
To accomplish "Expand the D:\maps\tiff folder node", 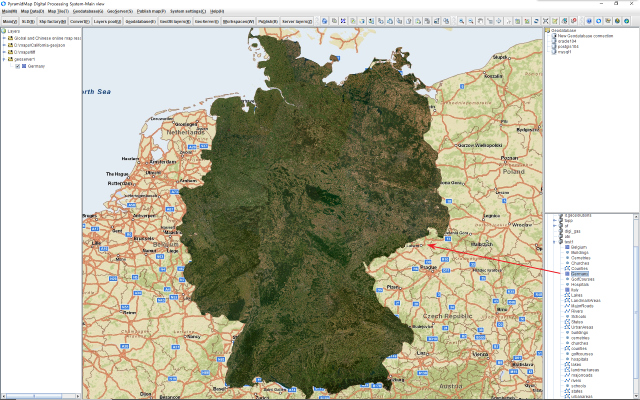I will (4, 52).
